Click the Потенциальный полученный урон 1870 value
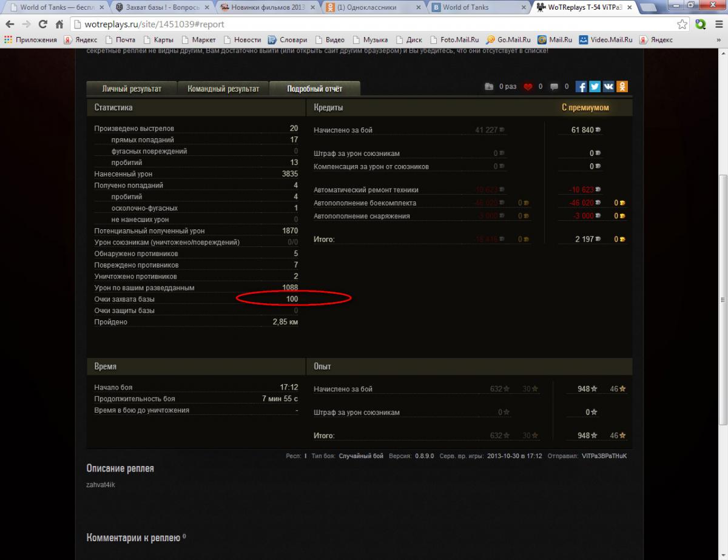Screen dimensions: 728x560 (290, 231)
